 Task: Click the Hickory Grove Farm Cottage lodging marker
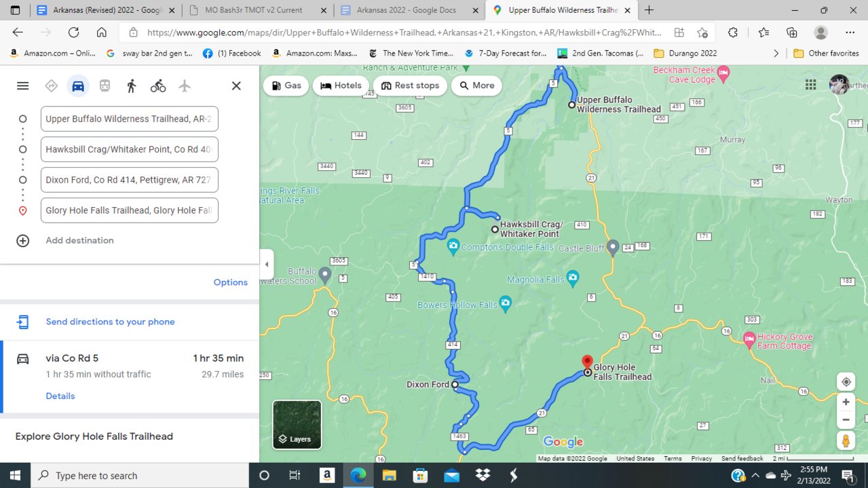tap(749, 339)
